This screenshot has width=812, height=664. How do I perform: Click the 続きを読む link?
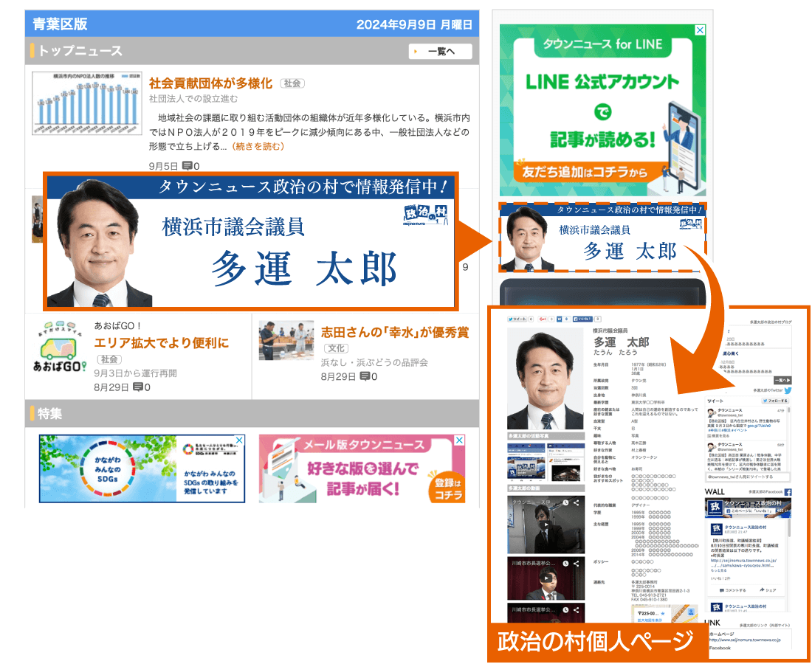pos(257,146)
